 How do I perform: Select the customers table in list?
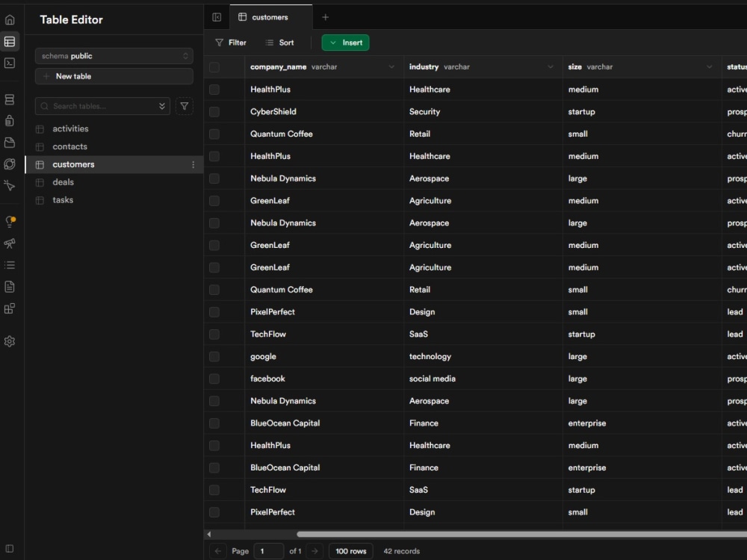click(114, 164)
